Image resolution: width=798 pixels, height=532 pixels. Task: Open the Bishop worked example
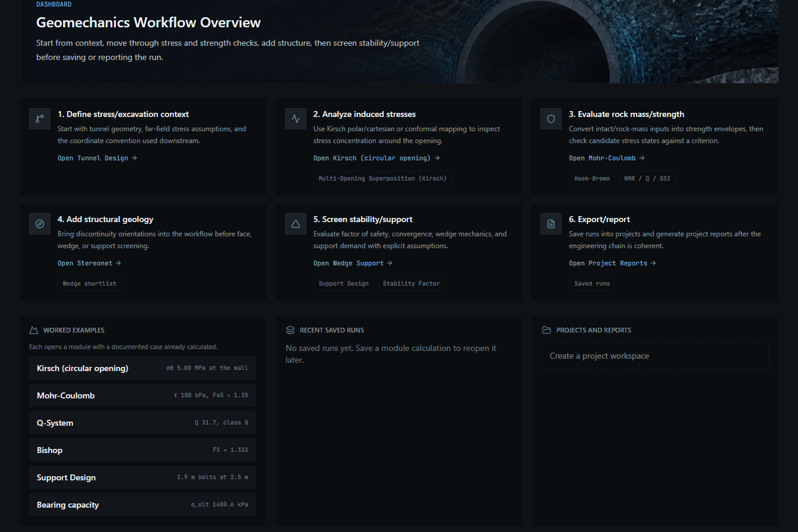142,450
